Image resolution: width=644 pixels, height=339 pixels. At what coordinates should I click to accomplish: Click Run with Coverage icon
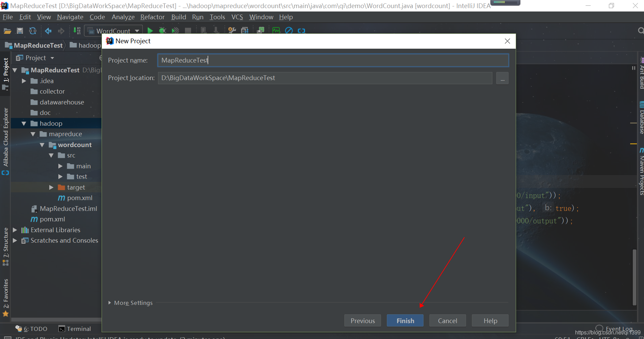point(175,31)
